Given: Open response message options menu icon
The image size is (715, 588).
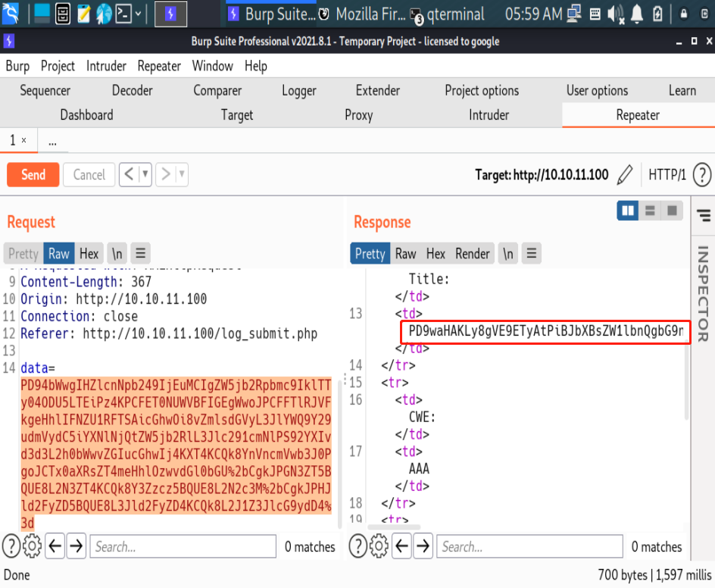Looking at the screenshot, I should coord(531,254).
